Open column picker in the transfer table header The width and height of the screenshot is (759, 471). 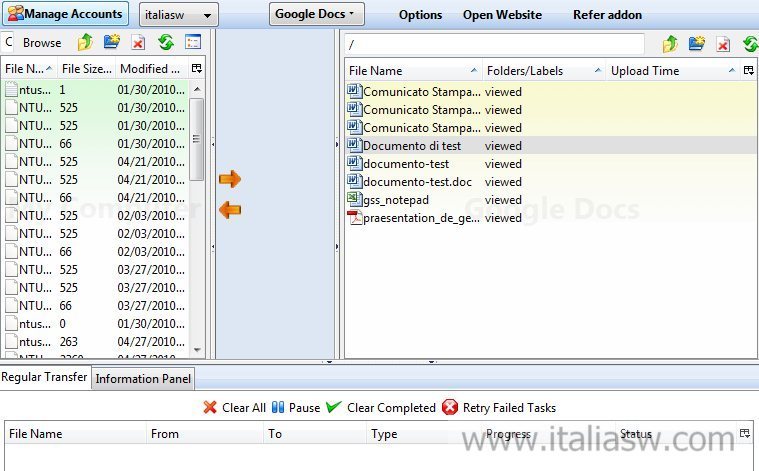pyautogui.click(x=745, y=433)
